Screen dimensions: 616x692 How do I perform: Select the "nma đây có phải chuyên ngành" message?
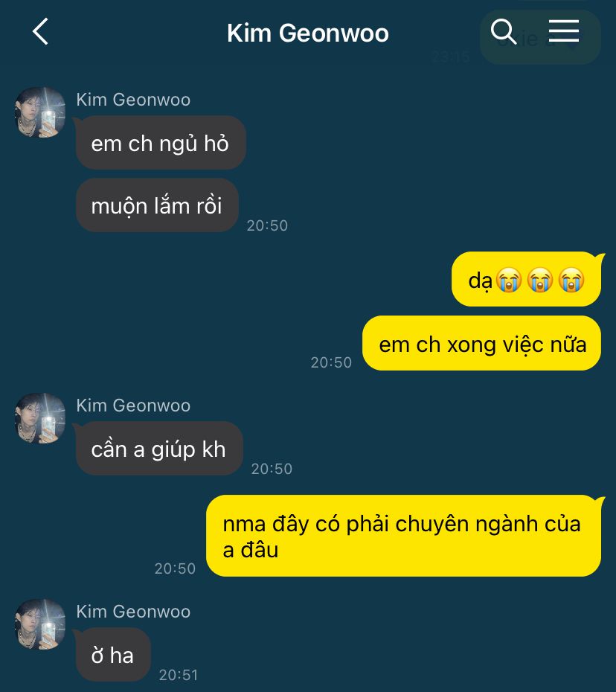[402, 536]
